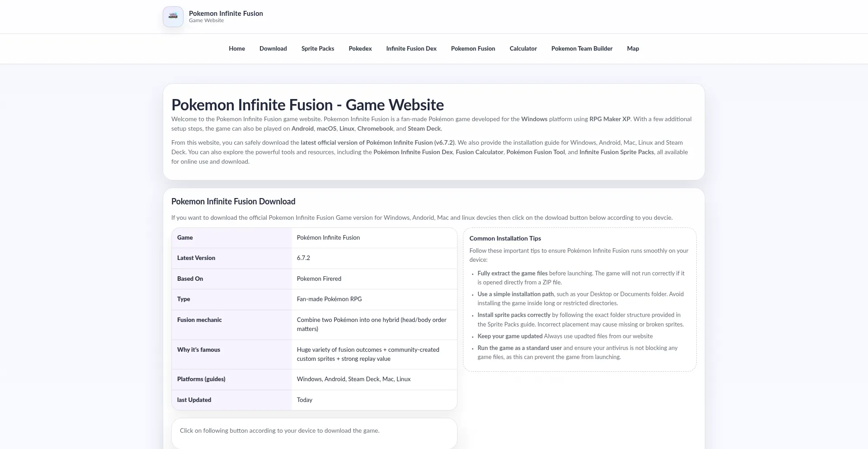The image size is (868, 449).
Task: Click the 'Click on following button according to your device' text
Action: point(279,431)
